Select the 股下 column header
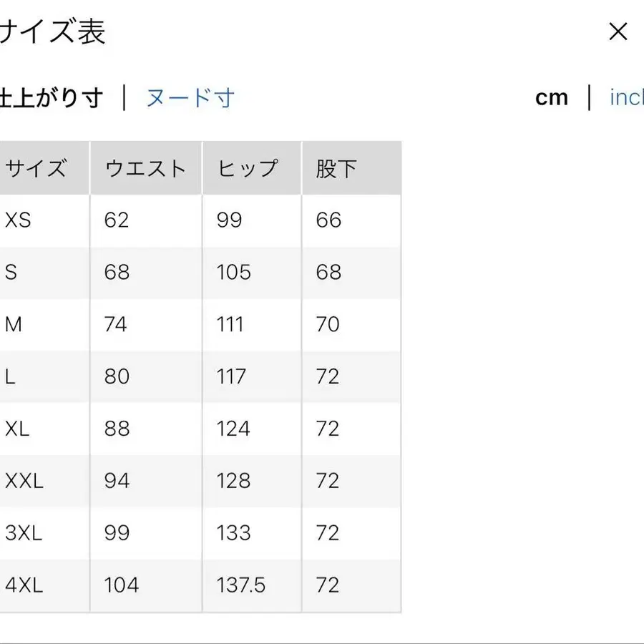Image resolution: width=644 pixels, height=644 pixels. click(x=335, y=167)
